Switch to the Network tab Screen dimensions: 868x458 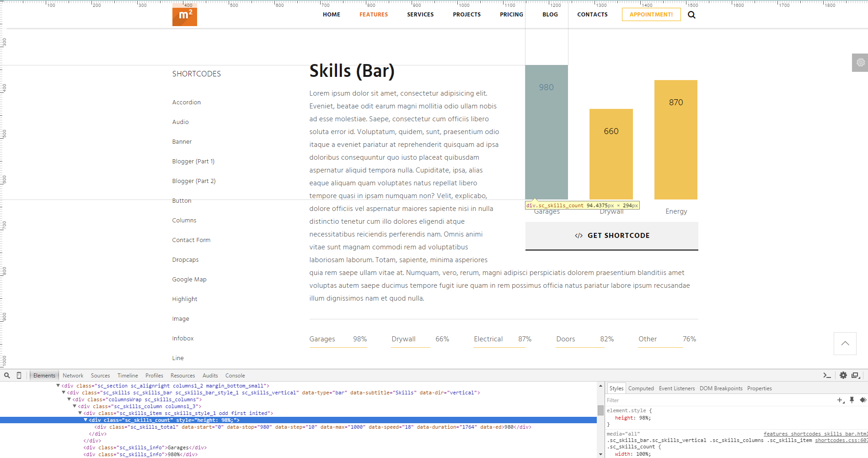coord(73,376)
